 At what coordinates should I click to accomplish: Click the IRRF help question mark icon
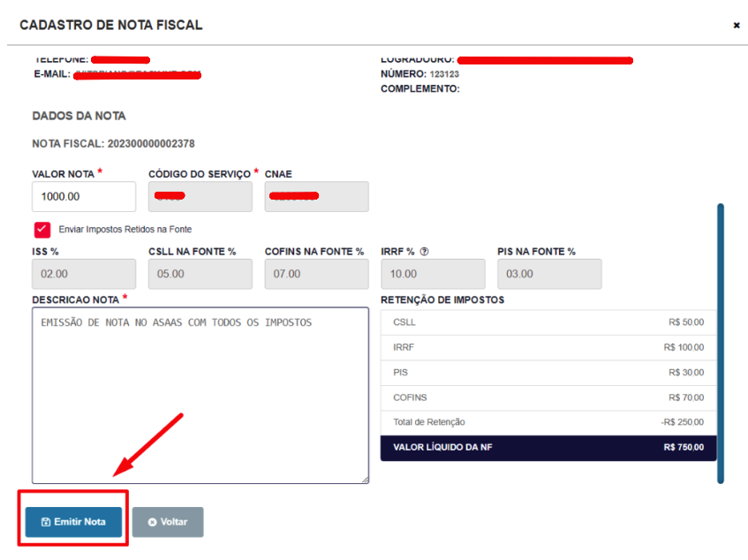424,252
